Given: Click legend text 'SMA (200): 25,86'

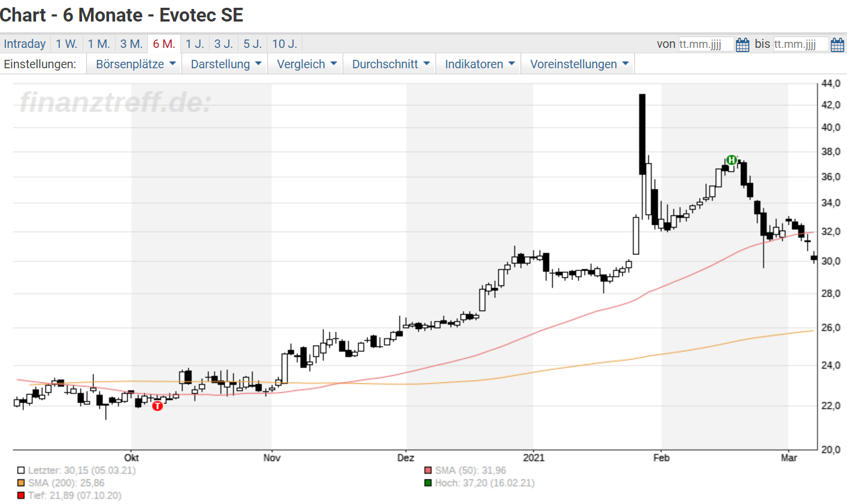Looking at the screenshot, I should (x=66, y=483).
